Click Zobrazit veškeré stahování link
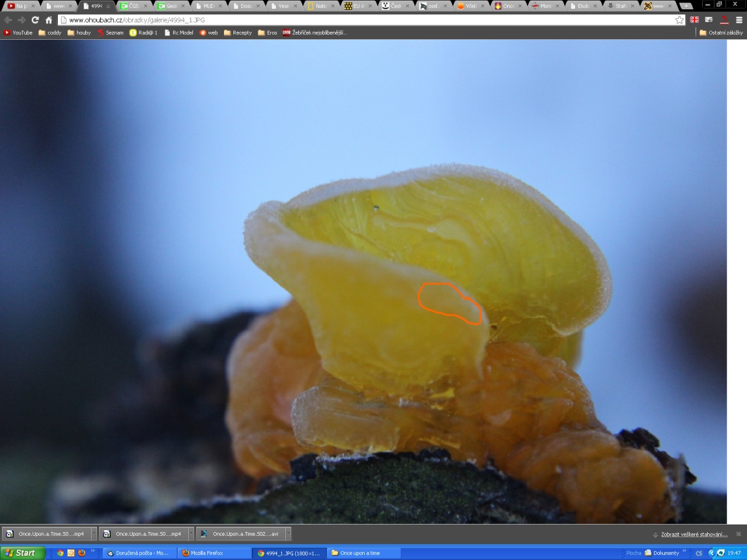This screenshot has width=747, height=560. 693,534
